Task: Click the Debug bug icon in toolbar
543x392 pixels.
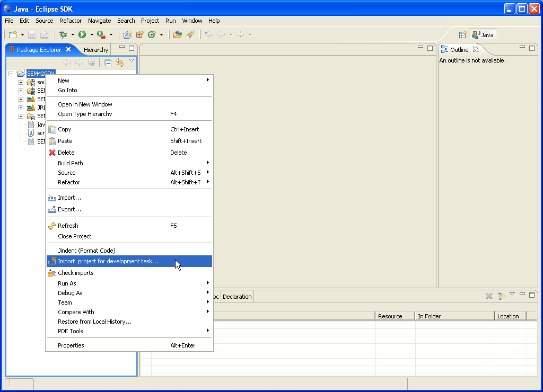Action: 63,34
